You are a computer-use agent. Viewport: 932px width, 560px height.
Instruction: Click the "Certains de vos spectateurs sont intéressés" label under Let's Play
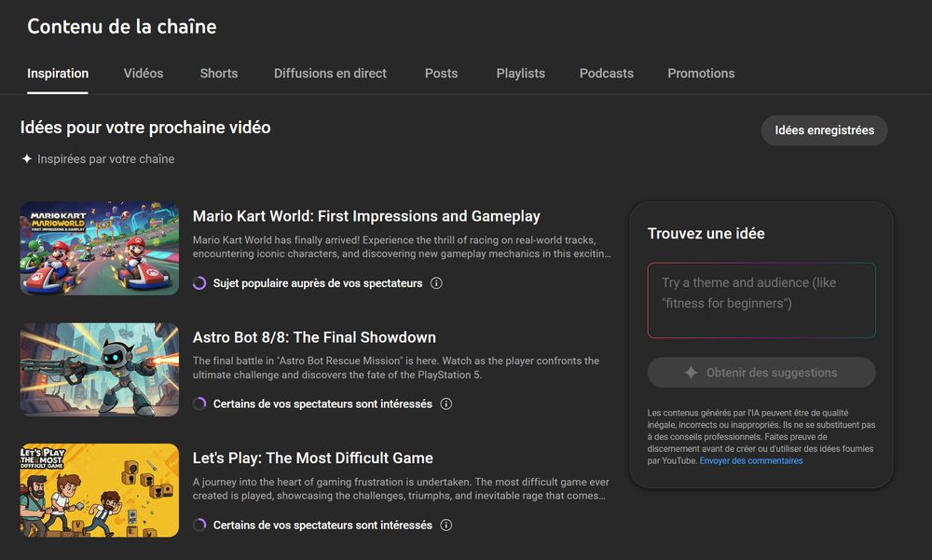pyautogui.click(x=322, y=525)
